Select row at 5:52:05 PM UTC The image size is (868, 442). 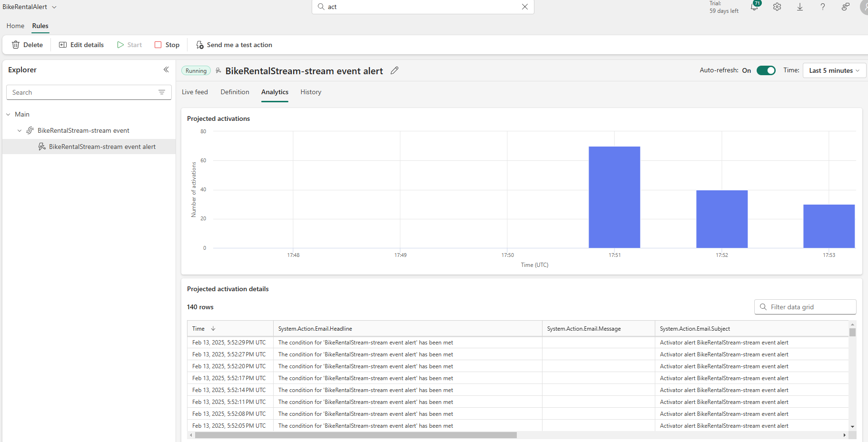coord(518,426)
